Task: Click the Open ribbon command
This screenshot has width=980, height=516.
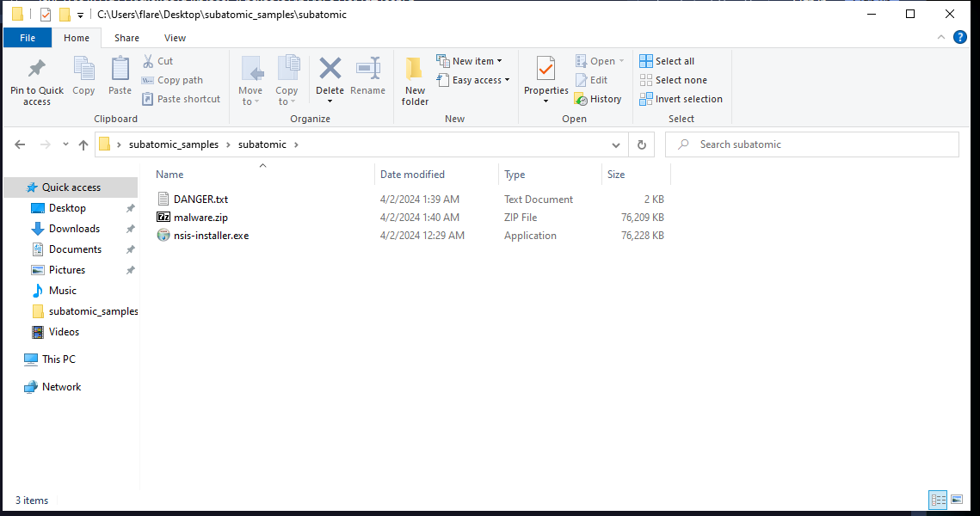Action: pos(600,61)
